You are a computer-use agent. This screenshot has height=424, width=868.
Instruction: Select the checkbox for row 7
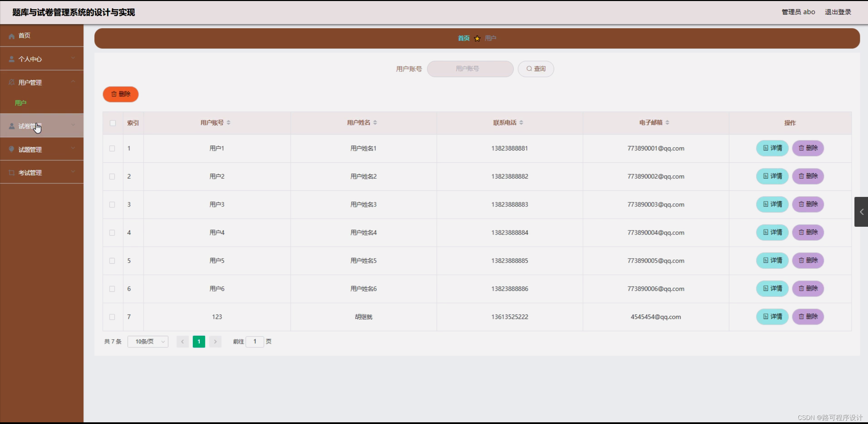tap(112, 317)
